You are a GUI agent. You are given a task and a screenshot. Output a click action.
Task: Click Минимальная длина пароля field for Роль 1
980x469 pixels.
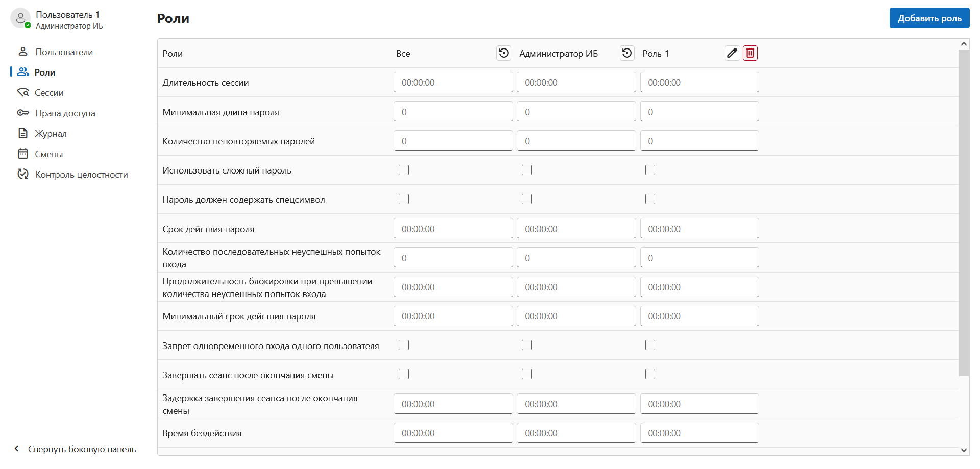tap(700, 111)
